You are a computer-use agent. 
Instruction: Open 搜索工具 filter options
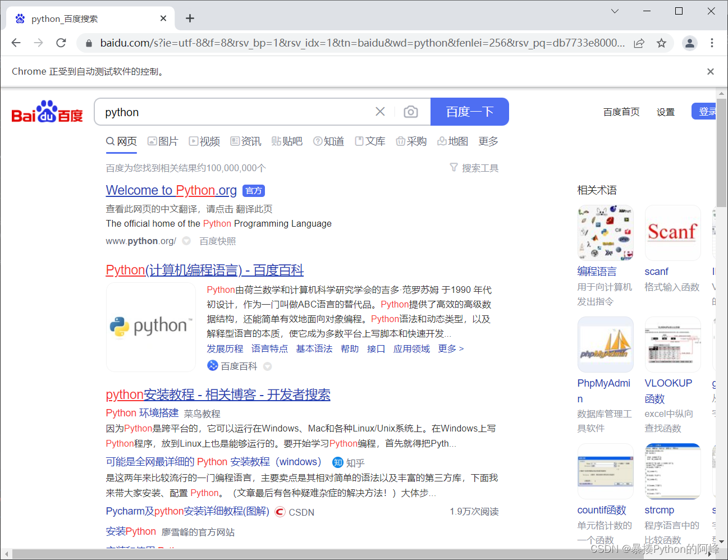(x=474, y=168)
